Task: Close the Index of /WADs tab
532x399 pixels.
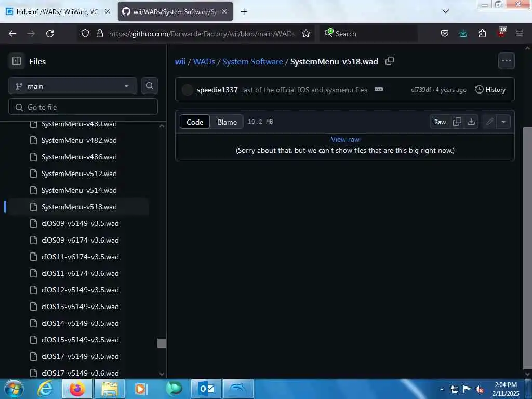Action: pyautogui.click(x=108, y=11)
